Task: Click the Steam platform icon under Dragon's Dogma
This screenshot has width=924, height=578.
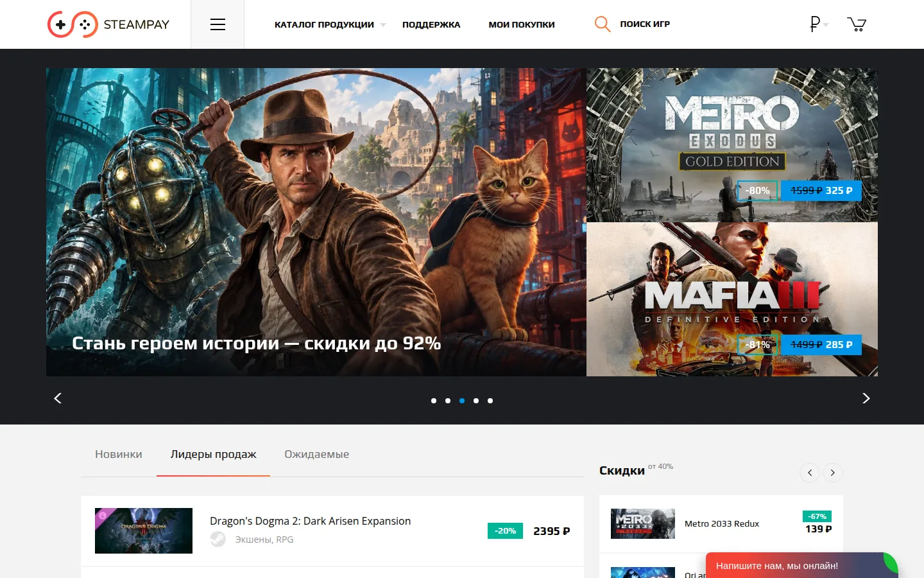Action: (x=218, y=539)
